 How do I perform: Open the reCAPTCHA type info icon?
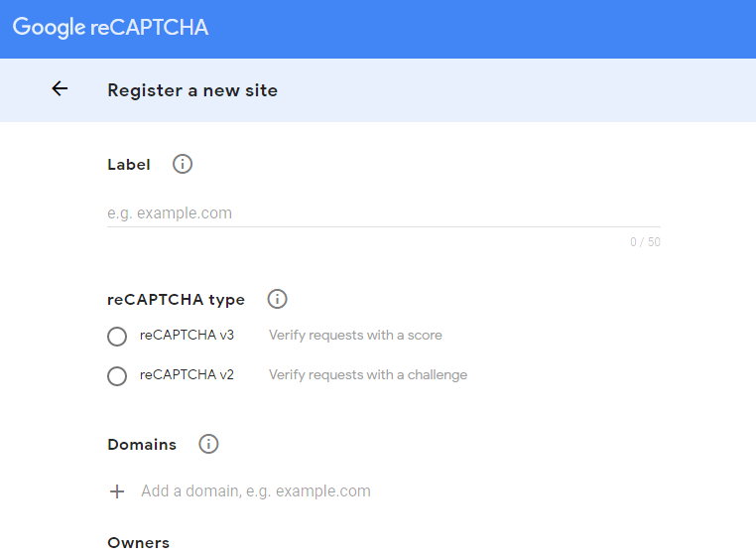[278, 299]
